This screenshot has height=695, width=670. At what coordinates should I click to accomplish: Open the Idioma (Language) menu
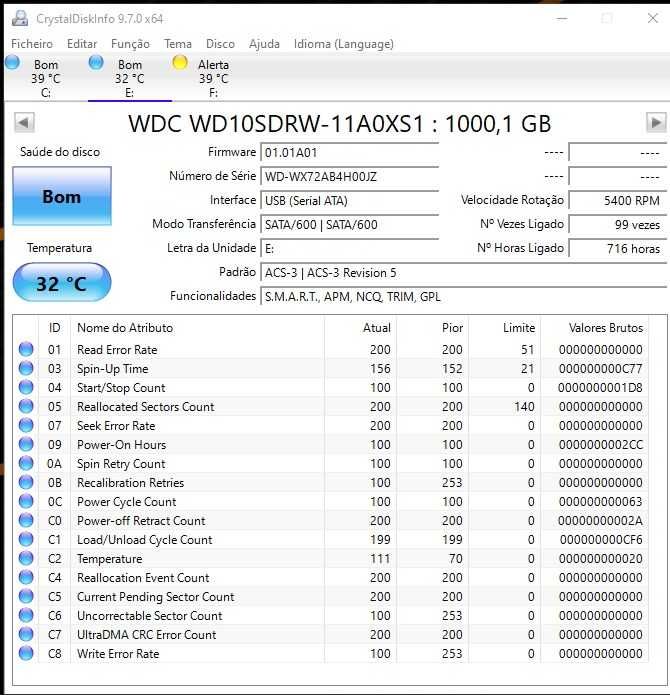tap(343, 44)
